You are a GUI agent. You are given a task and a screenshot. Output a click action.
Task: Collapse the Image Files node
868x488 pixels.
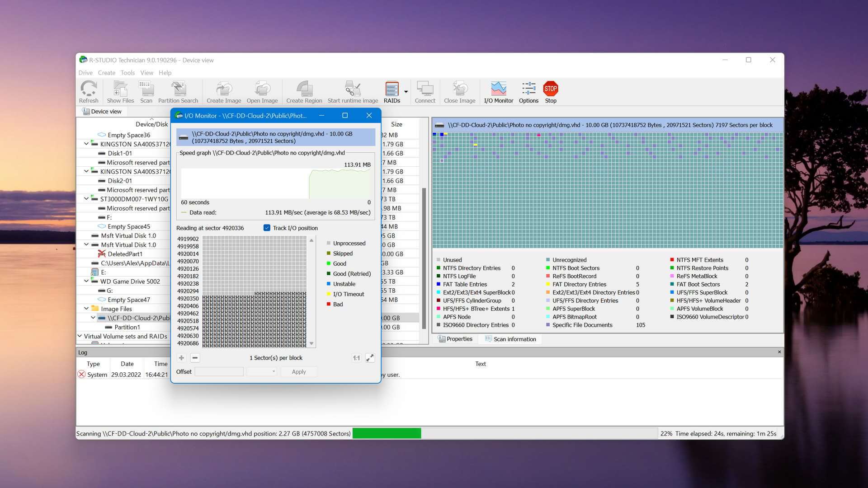86,309
